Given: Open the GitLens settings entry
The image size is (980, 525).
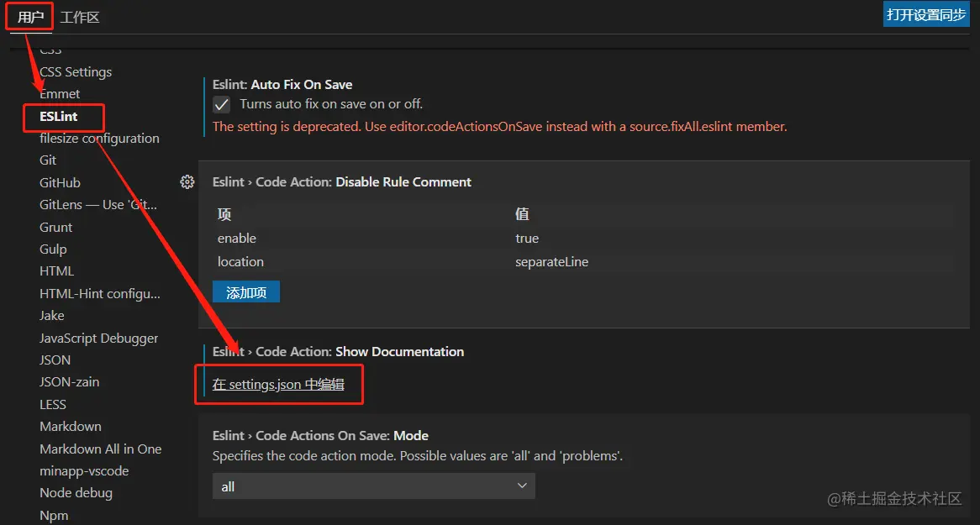Looking at the screenshot, I should (97, 204).
